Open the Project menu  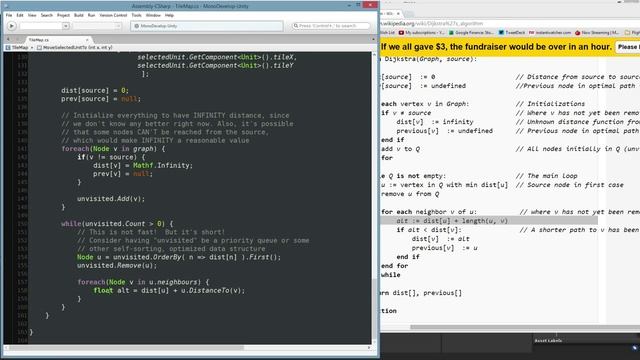pyautogui.click(x=63, y=15)
